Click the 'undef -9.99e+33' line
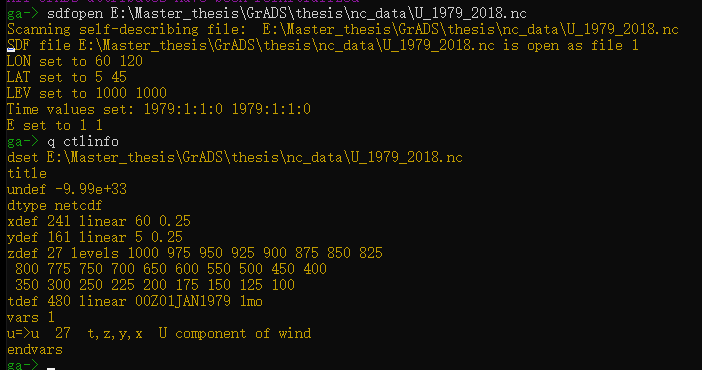Screen dimensions: 702x370 (x=67, y=189)
